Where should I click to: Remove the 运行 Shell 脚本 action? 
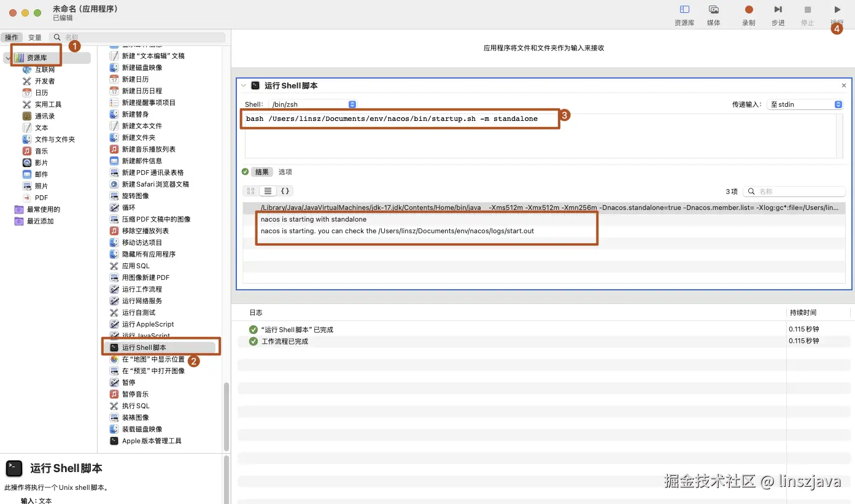tap(844, 85)
